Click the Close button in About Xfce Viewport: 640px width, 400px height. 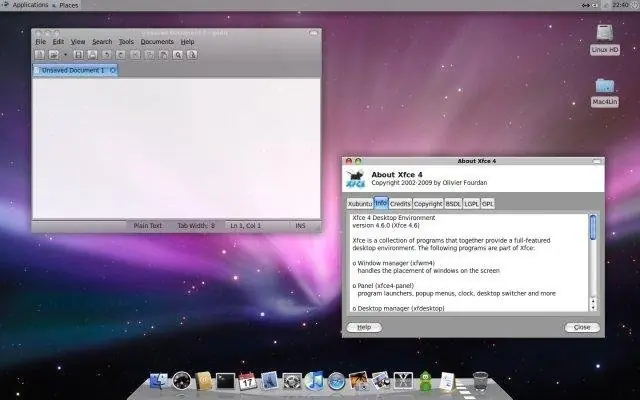coord(582,327)
